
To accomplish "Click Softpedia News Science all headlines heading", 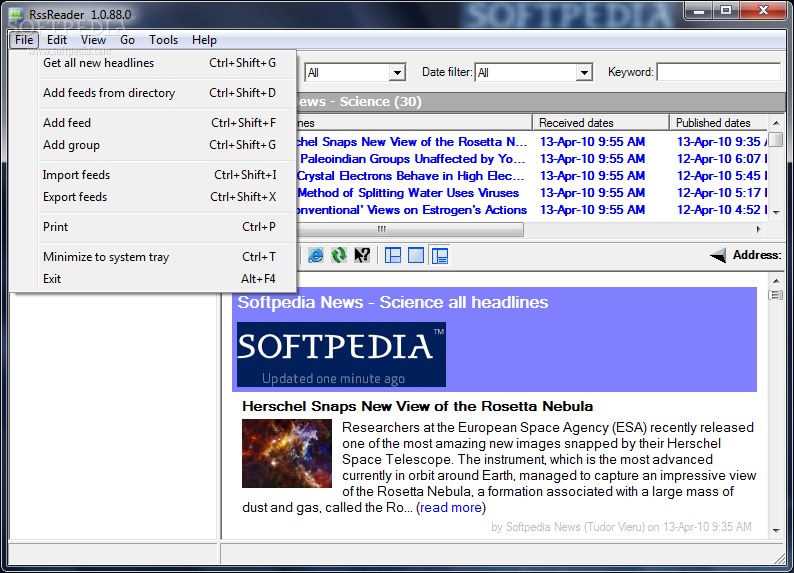I will pyautogui.click(x=393, y=302).
